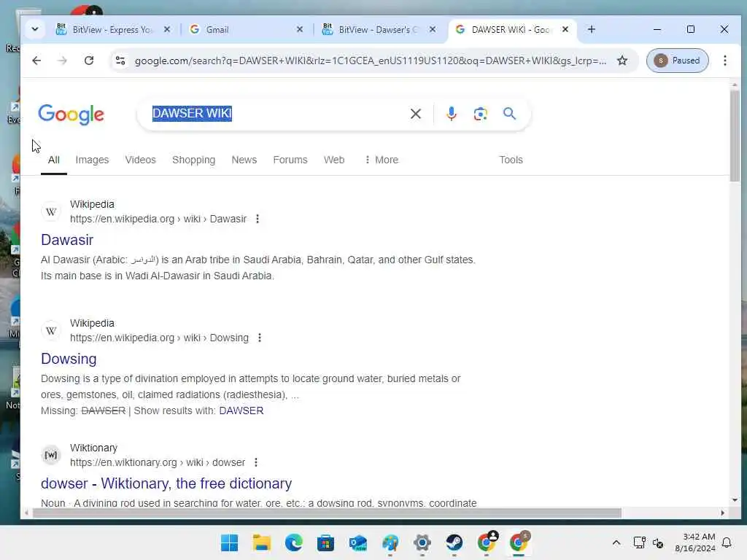The width and height of the screenshot is (747, 560).
Task: Open notification center bell
Action: (727, 542)
